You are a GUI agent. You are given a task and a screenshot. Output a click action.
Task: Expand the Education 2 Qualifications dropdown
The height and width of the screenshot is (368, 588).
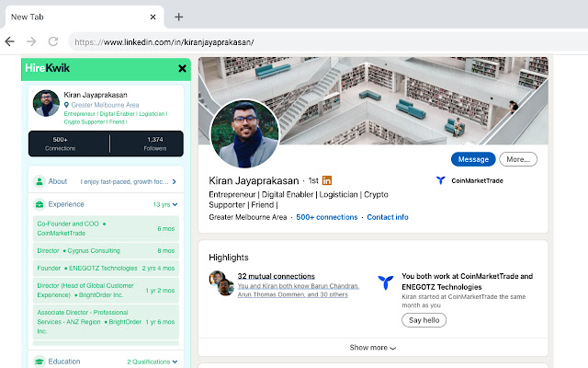click(x=152, y=362)
